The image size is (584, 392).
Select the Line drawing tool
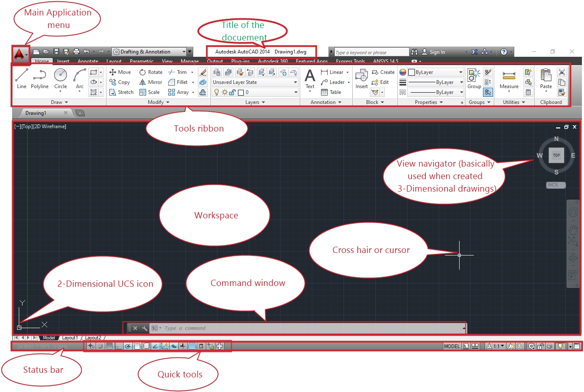click(x=21, y=79)
